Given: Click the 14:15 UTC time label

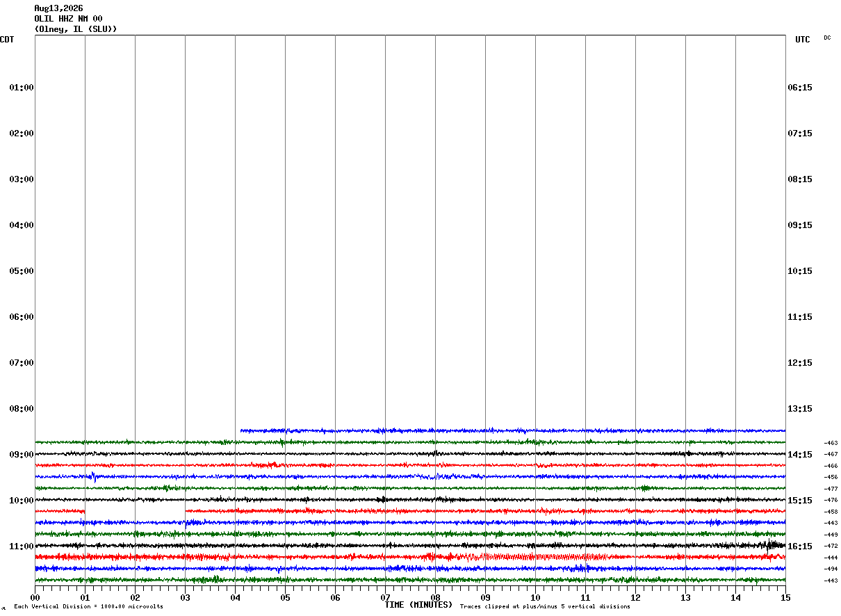Looking at the screenshot, I should [800, 454].
